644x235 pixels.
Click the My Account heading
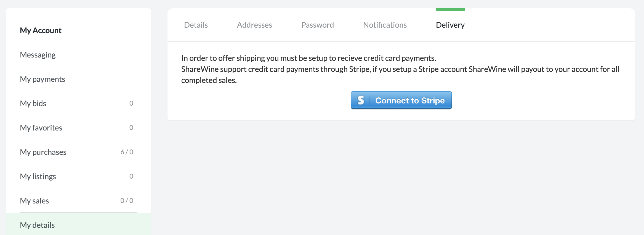(x=41, y=30)
